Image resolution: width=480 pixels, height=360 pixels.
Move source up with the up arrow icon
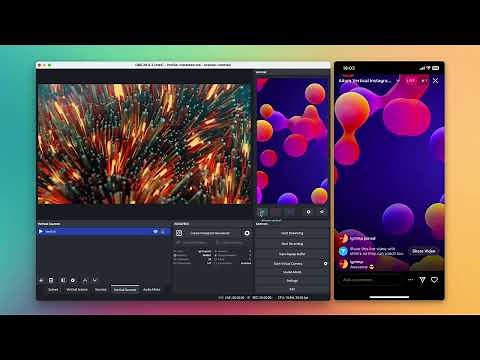(x=85, y=280)
